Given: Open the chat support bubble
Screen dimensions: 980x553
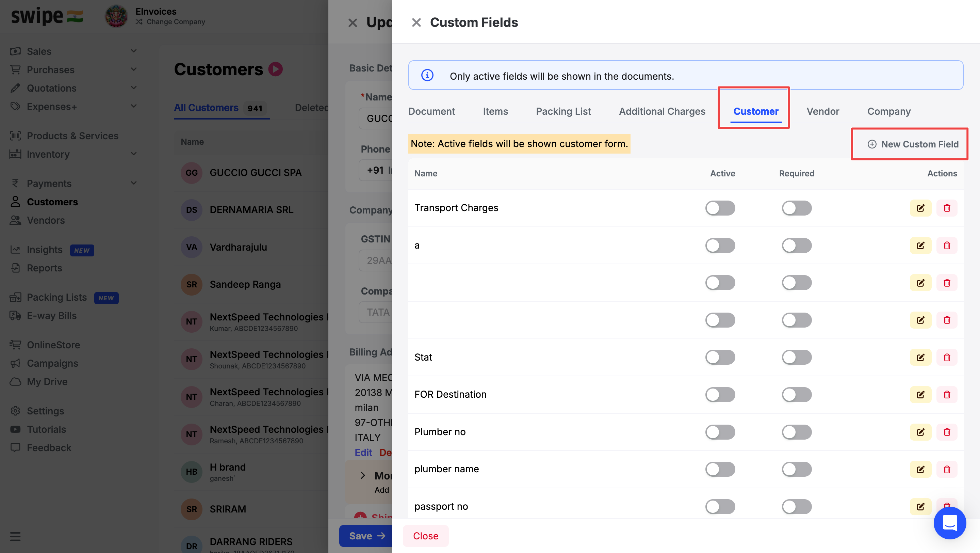Looking at the screenshot, I should [950, 523].
